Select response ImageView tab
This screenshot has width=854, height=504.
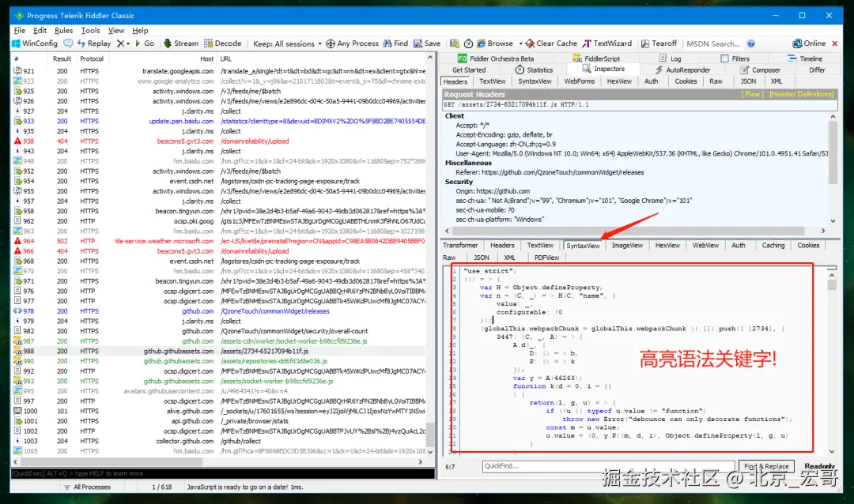(627, 246)
